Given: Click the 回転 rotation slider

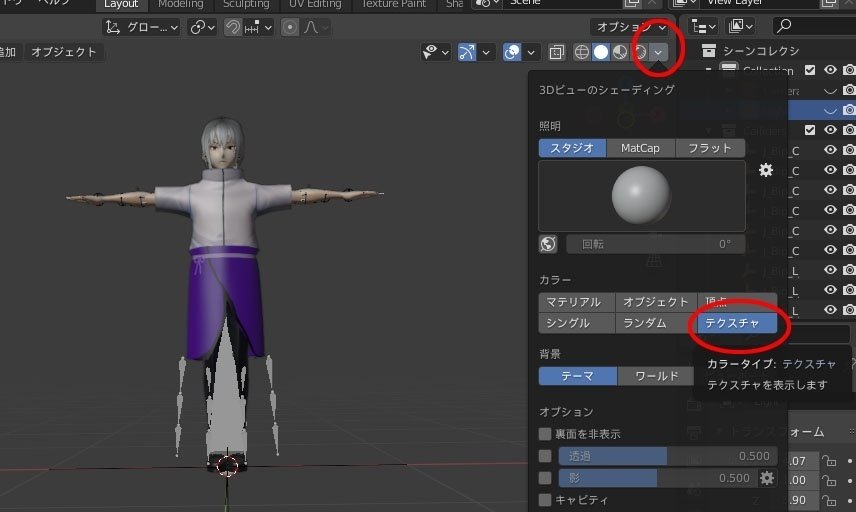Looking at the screenshot, I should (x=656, y=244).
